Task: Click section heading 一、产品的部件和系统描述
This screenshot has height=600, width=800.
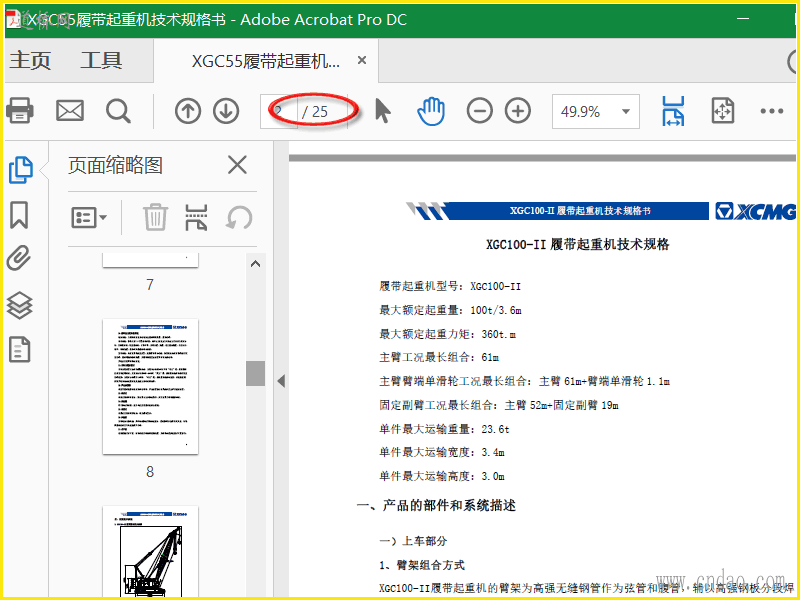Action: coord(436,506)
